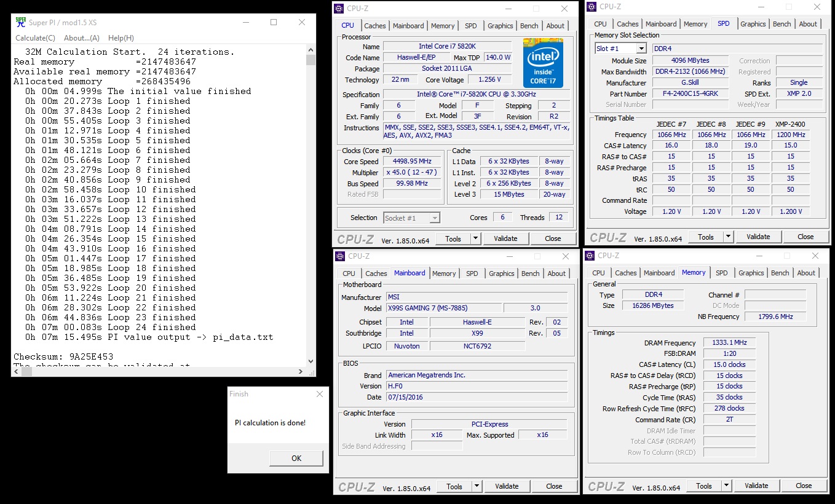Screen dimensions: 835x504
Task: Click the Multiplier value x 45.0 (12 - 47)
Action: (x=412, y=173)
